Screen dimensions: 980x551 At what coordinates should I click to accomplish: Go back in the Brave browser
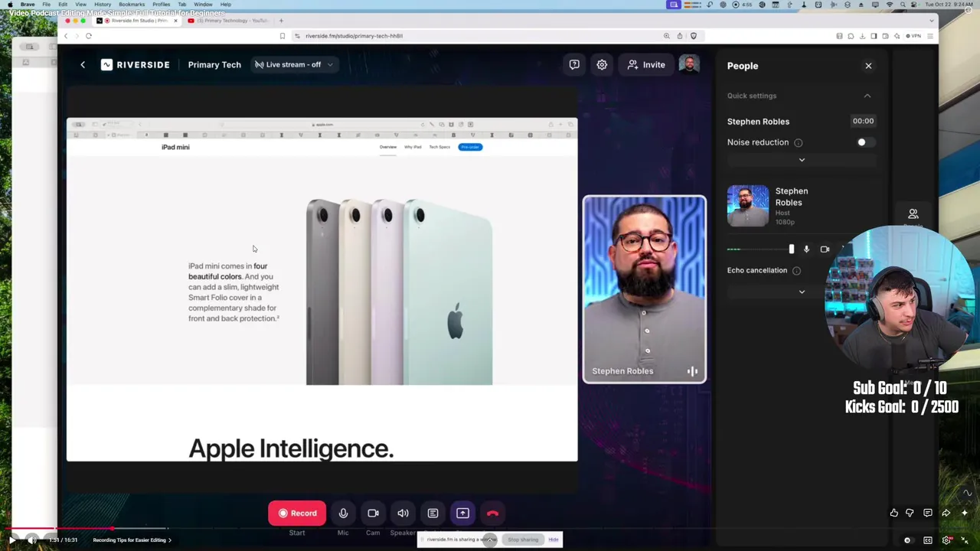(66, 36)
